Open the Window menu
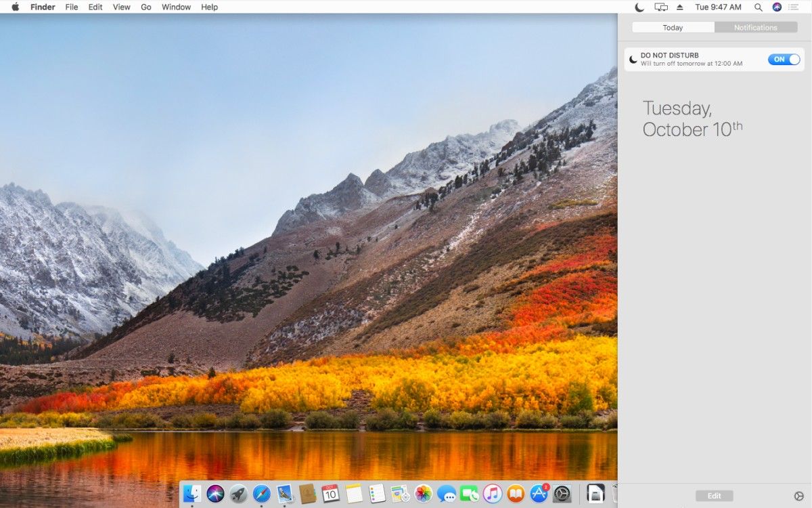Viewport: 812px width, 508px height. click(x=176, y=7)
